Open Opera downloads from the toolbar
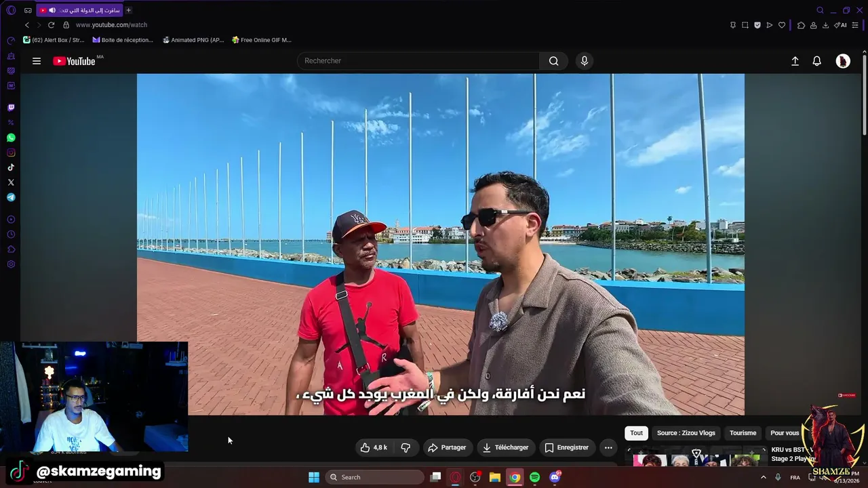This screenshot has height=488, width=868. [825, 25]
